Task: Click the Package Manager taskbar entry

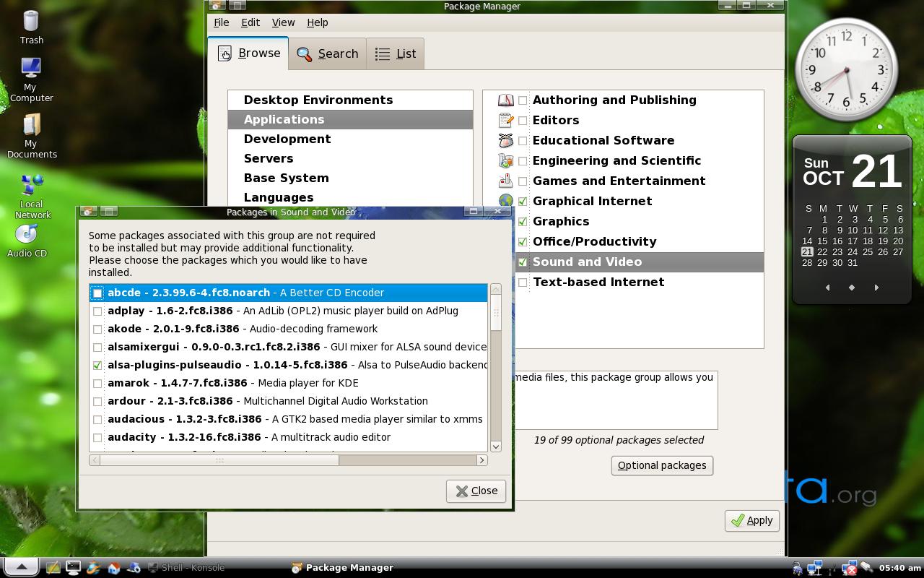Action: 342,568
